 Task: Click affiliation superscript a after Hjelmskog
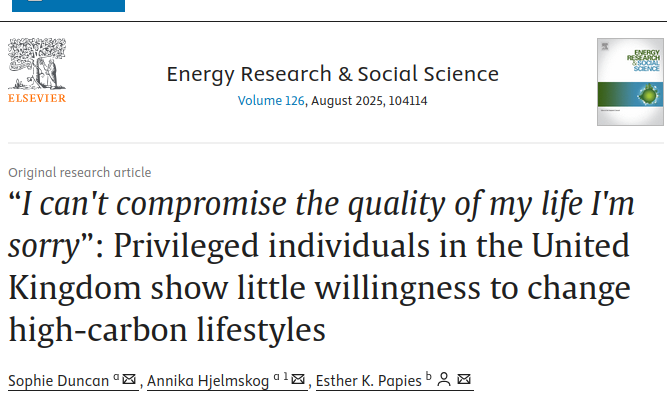point(276,377)
